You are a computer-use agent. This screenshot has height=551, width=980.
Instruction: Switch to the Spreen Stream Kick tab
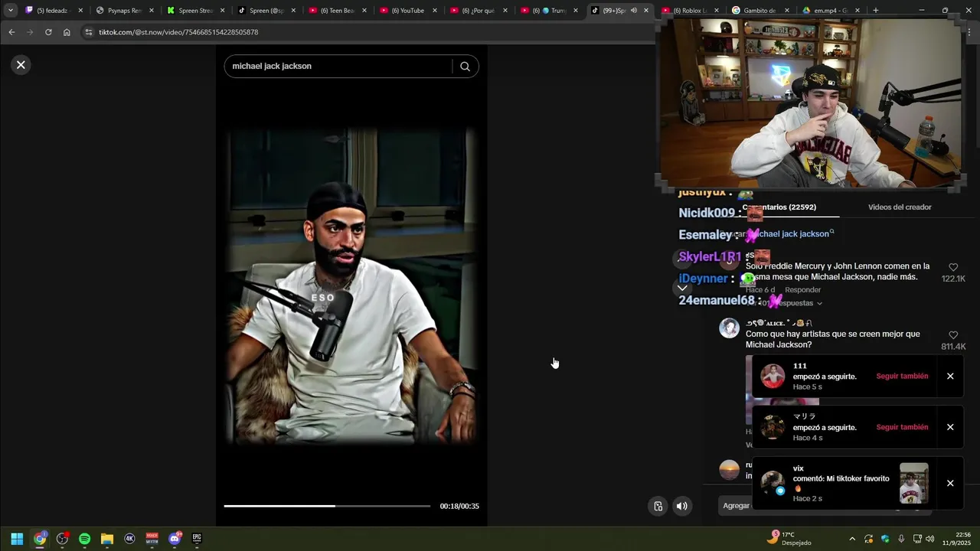pos(195,11)
